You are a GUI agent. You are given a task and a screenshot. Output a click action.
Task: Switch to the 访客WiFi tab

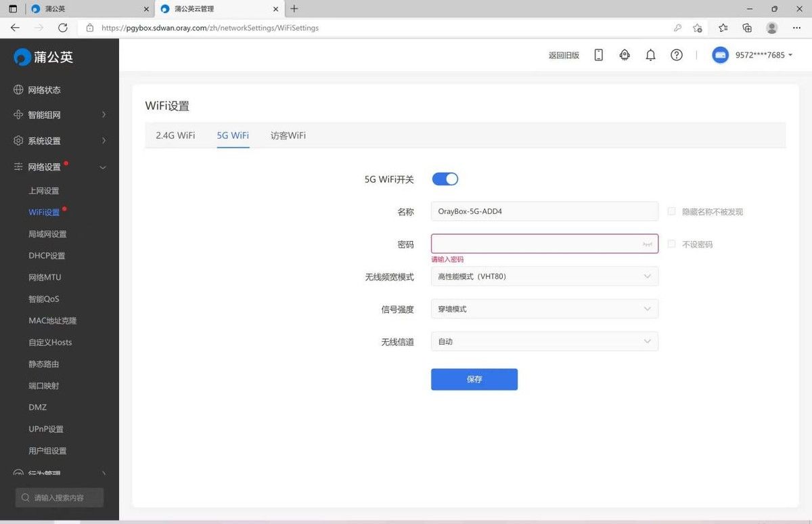pyautogui.click(x=288, y=135)
